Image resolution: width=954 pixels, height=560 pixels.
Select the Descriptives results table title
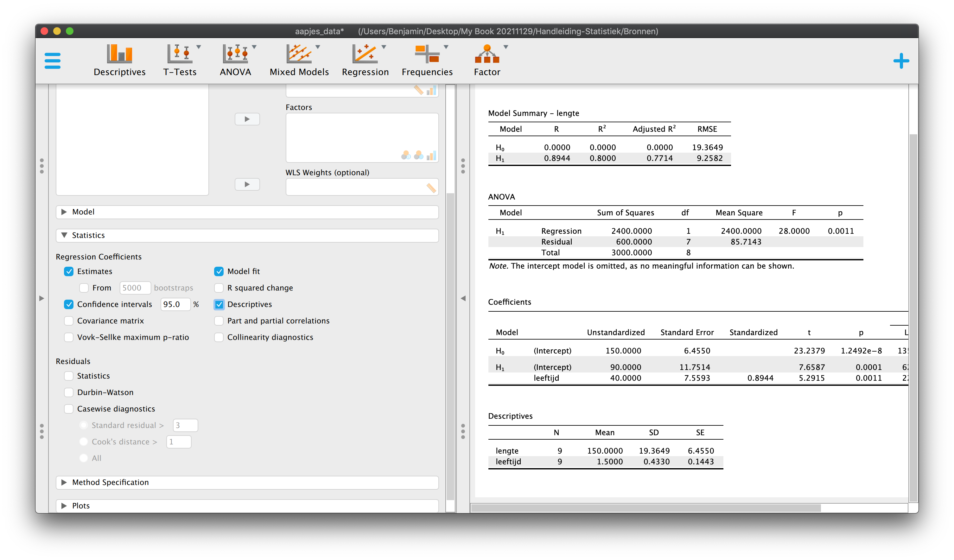click(510, 416)
